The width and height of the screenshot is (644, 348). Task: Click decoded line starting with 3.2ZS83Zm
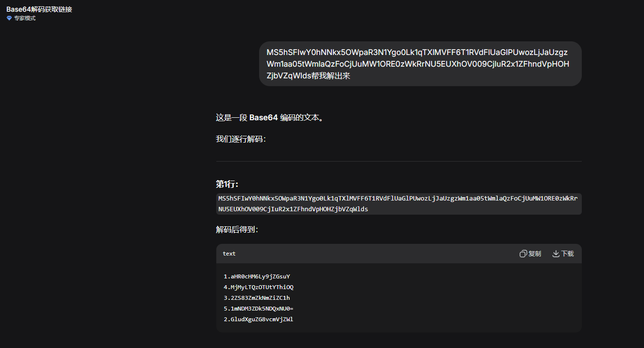[x=257, y=298]
